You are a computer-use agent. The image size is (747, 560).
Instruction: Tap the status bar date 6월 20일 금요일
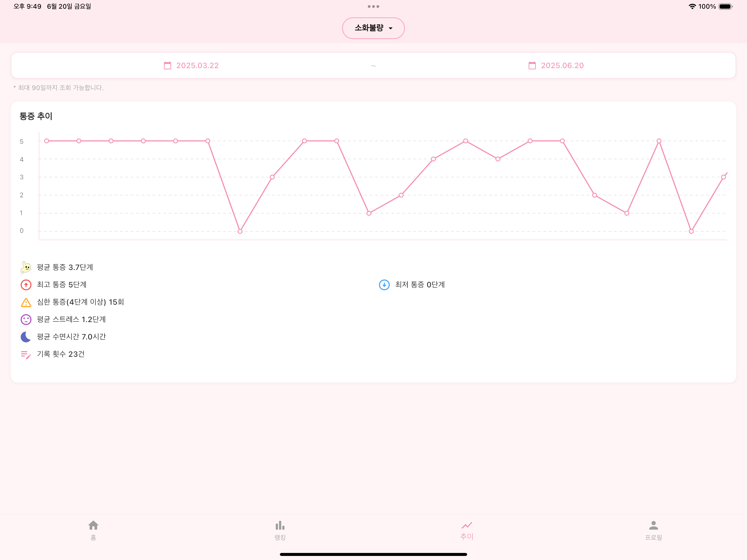[69, 7]
